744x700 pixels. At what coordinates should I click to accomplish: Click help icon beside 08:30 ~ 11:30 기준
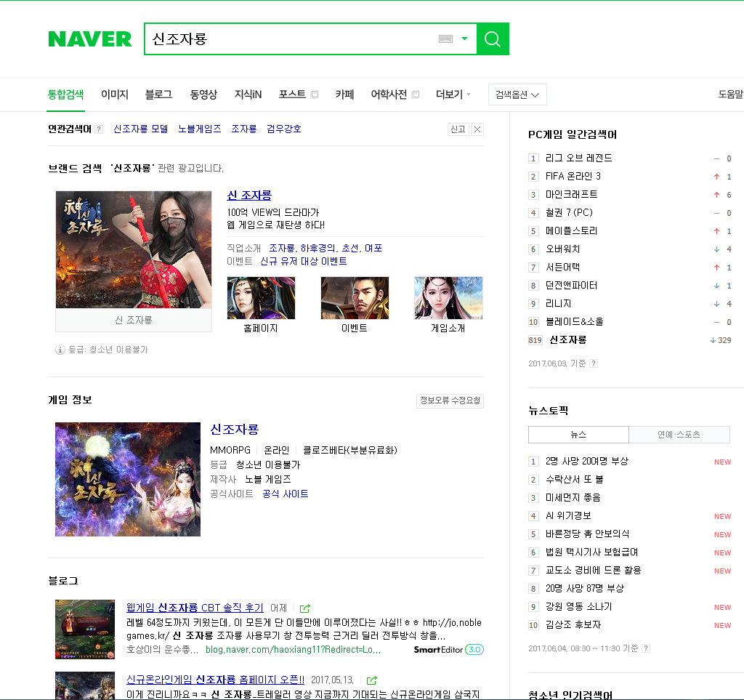tap(646, 648)
